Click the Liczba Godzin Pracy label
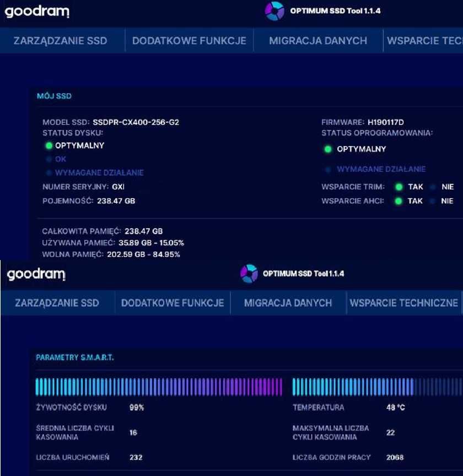Image resolution: width=463 pixels, height=476 pixels. click(331, 457)
